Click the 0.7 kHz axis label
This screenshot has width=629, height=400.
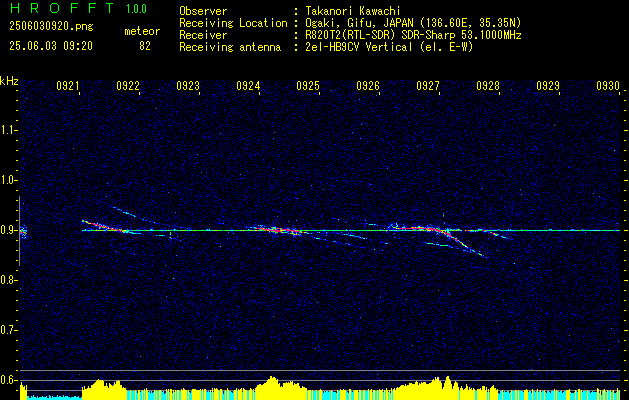tap(9, 330)
